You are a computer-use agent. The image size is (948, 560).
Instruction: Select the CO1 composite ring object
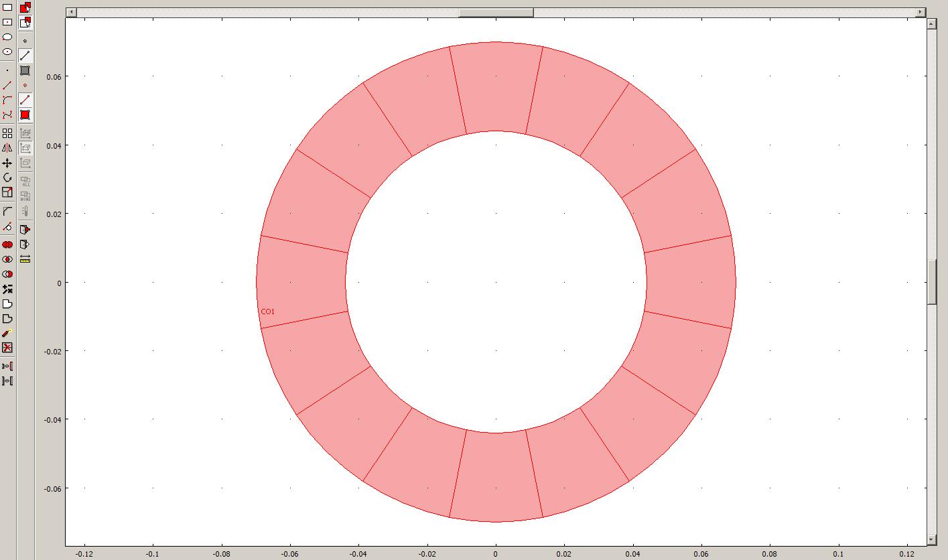(301, 281)
